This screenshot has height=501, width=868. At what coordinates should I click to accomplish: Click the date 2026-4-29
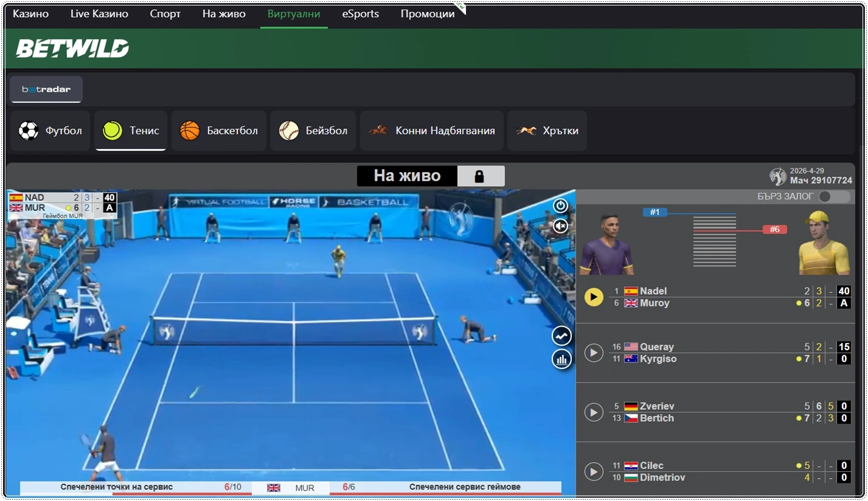(807, 171)
